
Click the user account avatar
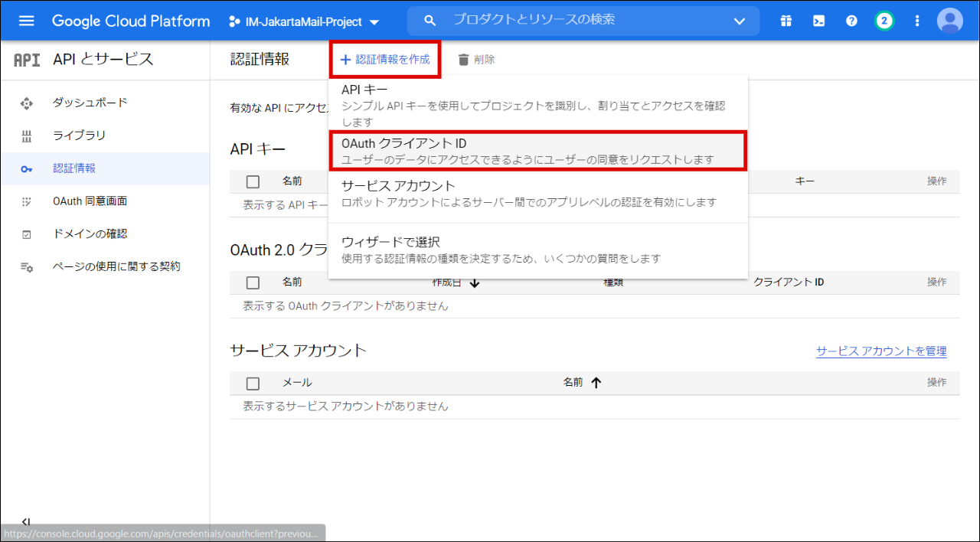[x=950, y=21]
